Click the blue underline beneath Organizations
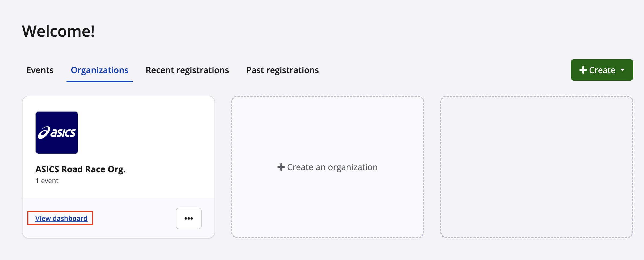644x260 pixels. click(x=99, y=81)
